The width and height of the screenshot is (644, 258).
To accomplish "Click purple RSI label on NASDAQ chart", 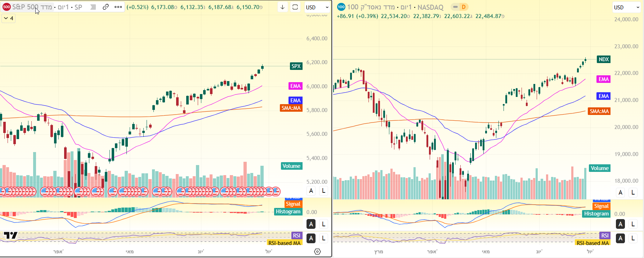I will point(605,235).
